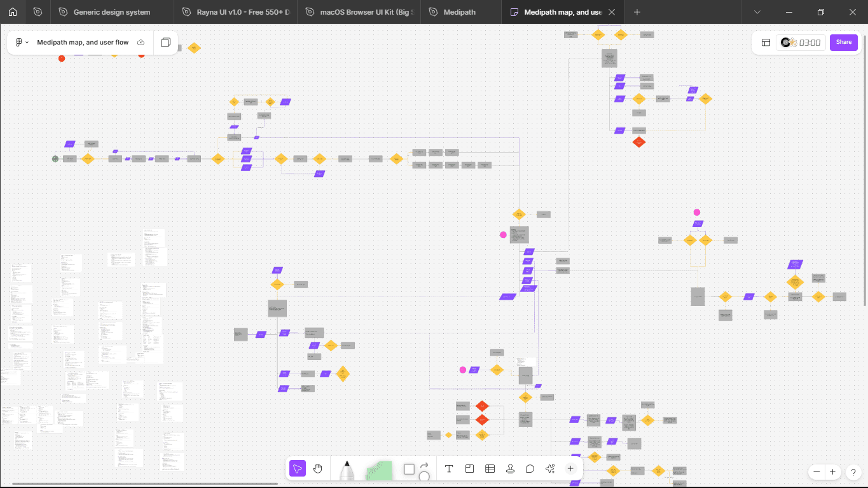Switch to the Generic design system tab
Image resolution: width=868 pixels, height=488 pixels.
point(111,12)
